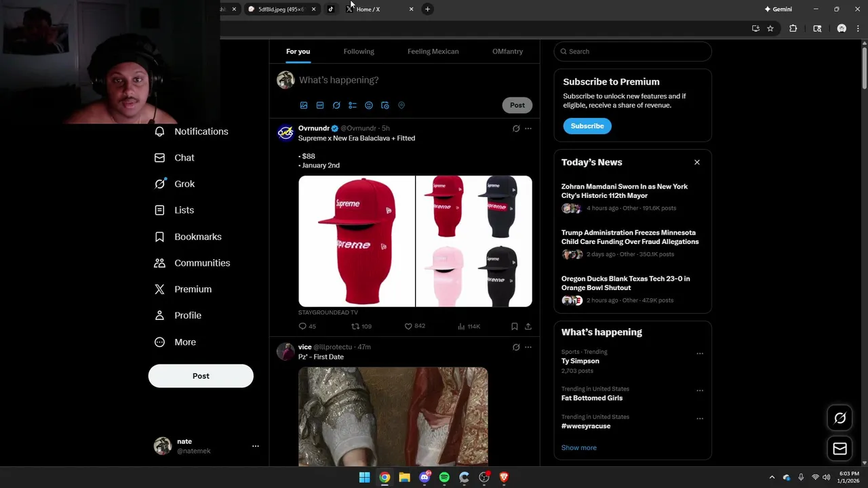The image size is (868, 488).
Task: Open the emoji picker in composer
Action: tap(369, 105)
